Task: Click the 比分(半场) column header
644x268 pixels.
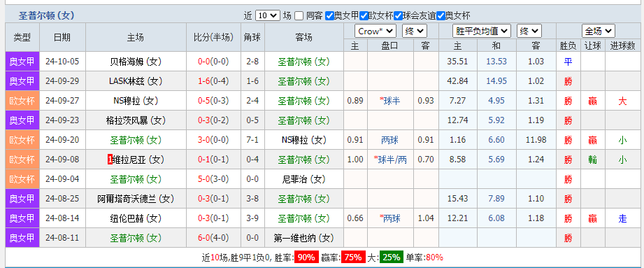Action: (x=213, y=37)
